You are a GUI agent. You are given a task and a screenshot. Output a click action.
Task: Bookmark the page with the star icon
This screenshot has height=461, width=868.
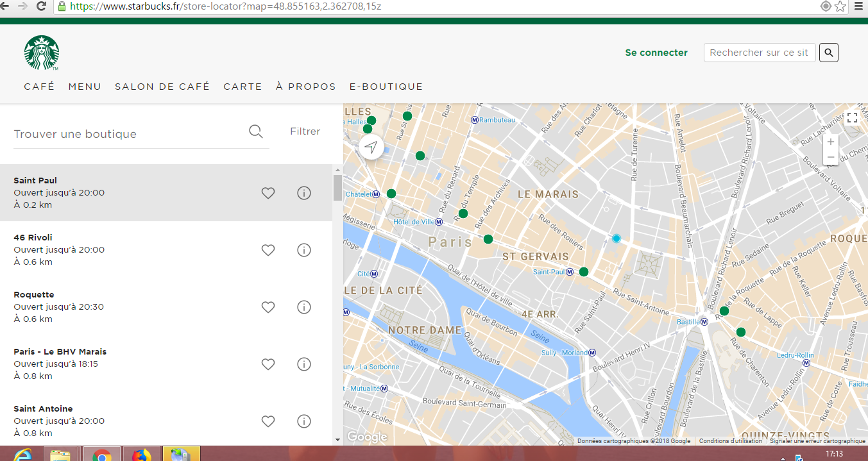[x=840, y=6]
